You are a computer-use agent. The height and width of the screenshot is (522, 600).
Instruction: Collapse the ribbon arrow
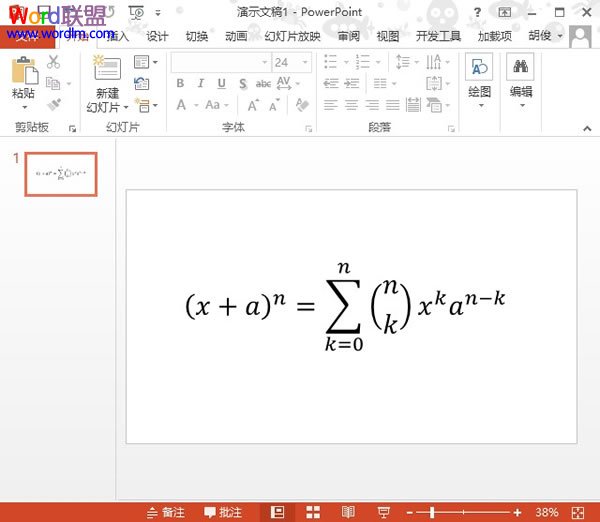pos(587,129)
